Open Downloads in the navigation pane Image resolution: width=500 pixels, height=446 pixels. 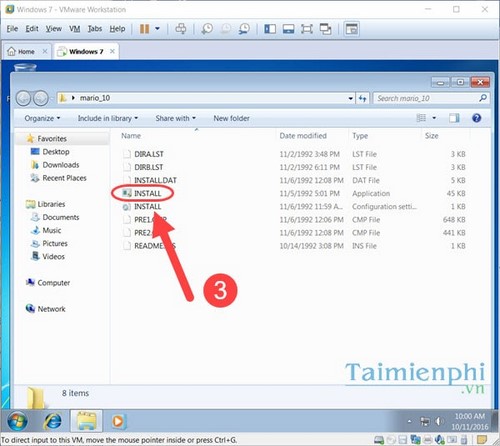[61, 165]
